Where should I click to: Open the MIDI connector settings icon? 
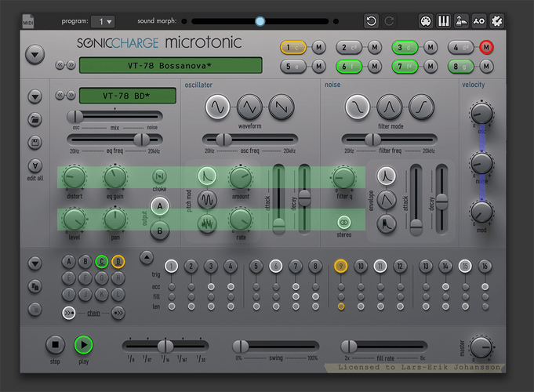click(426, 21)
